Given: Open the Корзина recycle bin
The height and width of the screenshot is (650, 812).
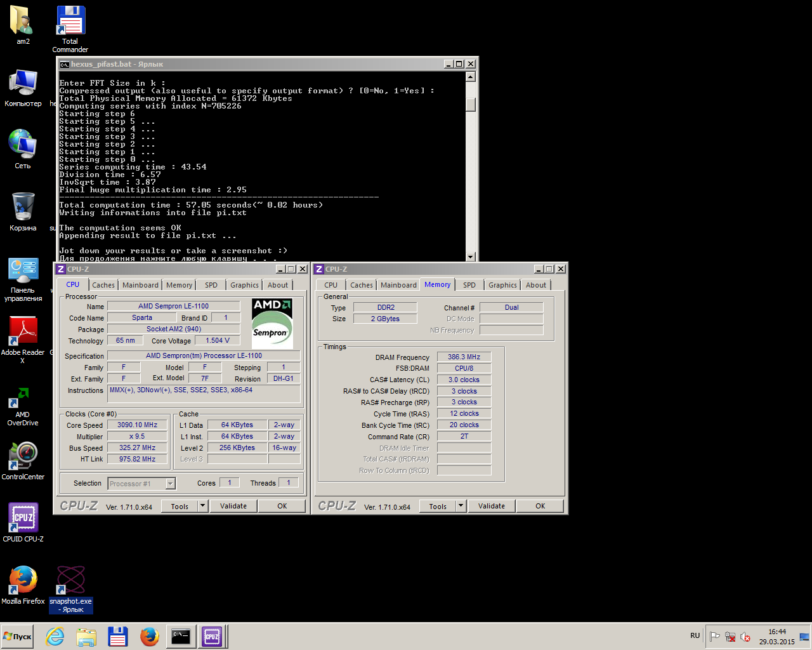Looking at the screenshot, I should pos(23,211).
